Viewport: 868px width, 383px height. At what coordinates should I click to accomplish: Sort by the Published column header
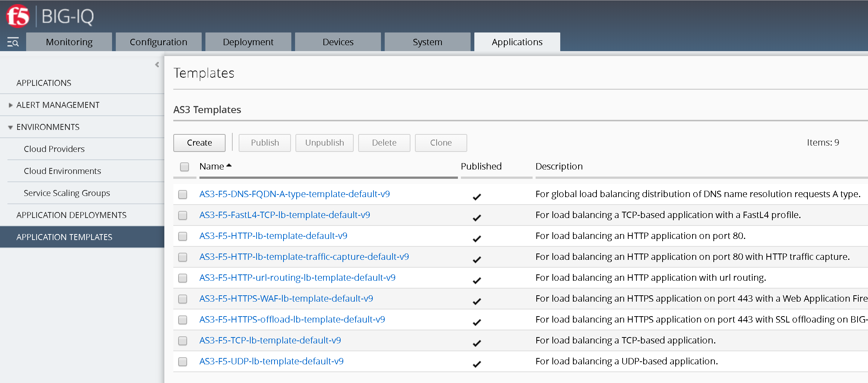[x=481, y=166]
